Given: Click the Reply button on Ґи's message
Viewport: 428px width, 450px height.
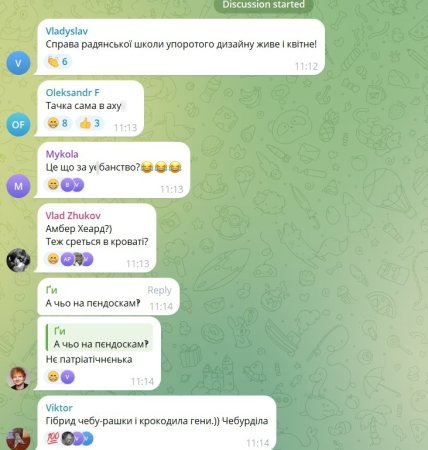Looking at the screenshot, I should coord(159,290).
